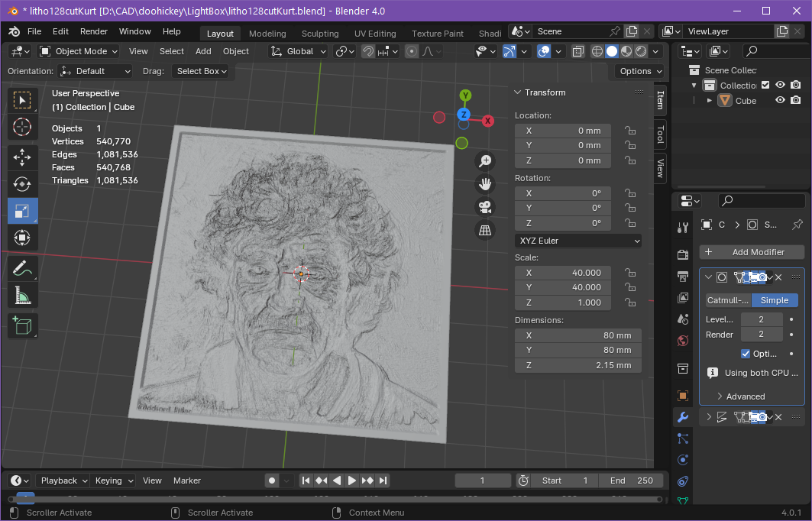Expand the Advanced subpanel
Screen dimensions: 812x521
[740, 396]
